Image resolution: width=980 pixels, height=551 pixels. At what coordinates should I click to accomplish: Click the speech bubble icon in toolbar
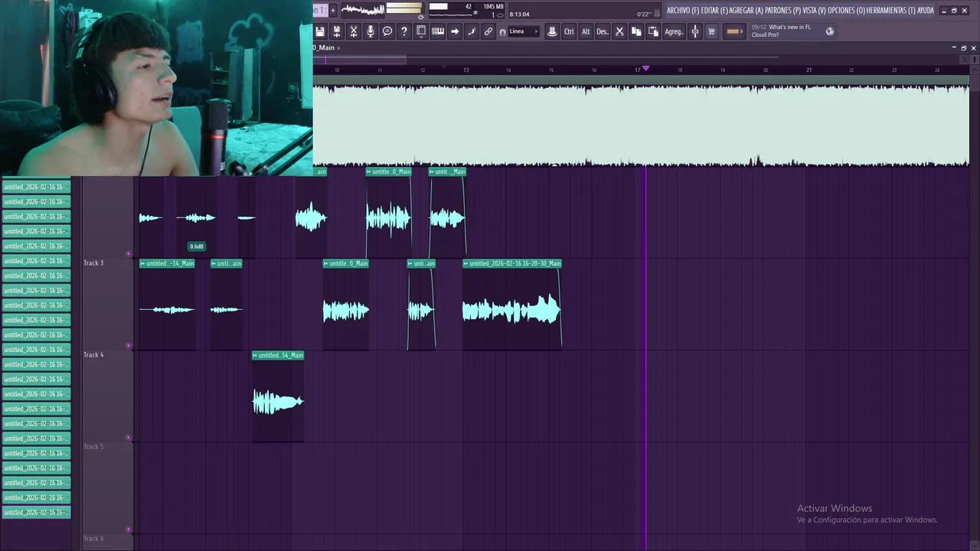[x=387, y=31]
